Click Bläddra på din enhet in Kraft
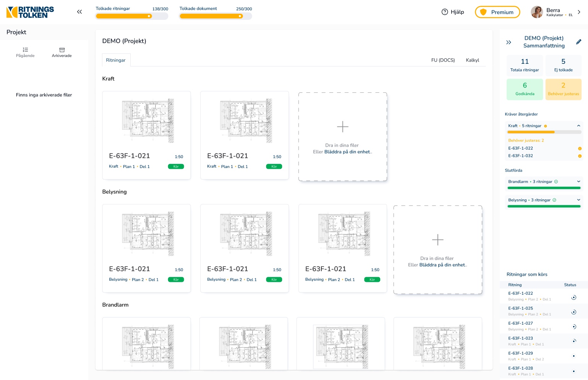Image resolution: width=588 pixels, height=380 pixels. pos(347,152)
